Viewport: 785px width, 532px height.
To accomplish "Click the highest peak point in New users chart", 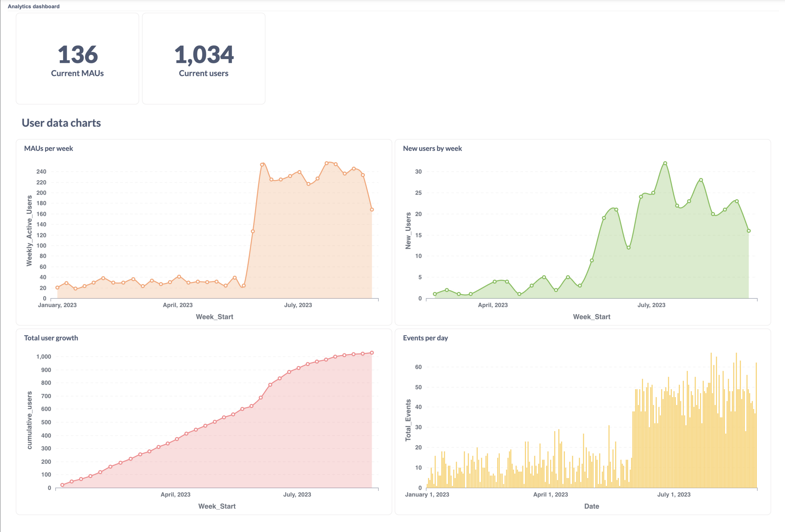I will 665,163.
